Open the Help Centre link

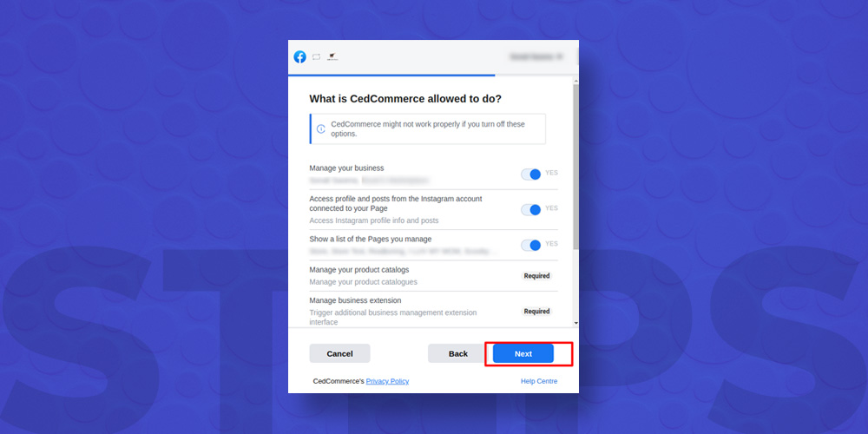coord(539,381)
